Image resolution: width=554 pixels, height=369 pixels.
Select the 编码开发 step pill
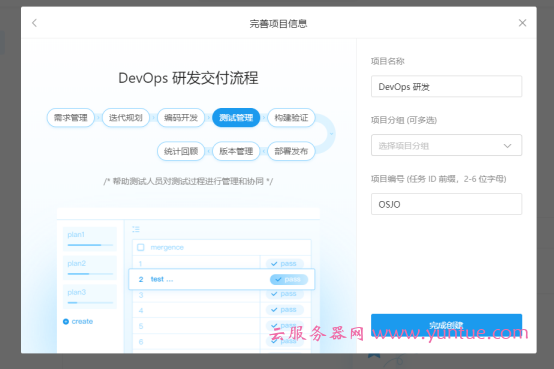pos(181,118)
